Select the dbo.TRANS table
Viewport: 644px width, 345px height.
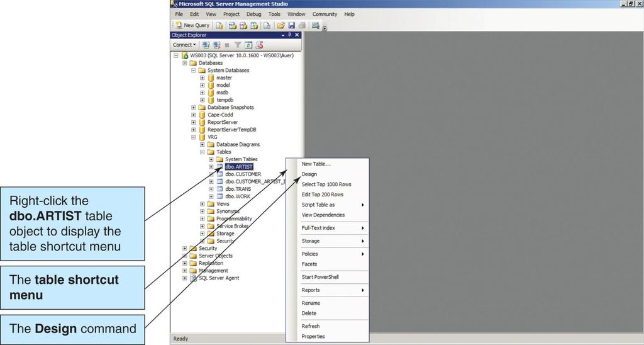238,189
